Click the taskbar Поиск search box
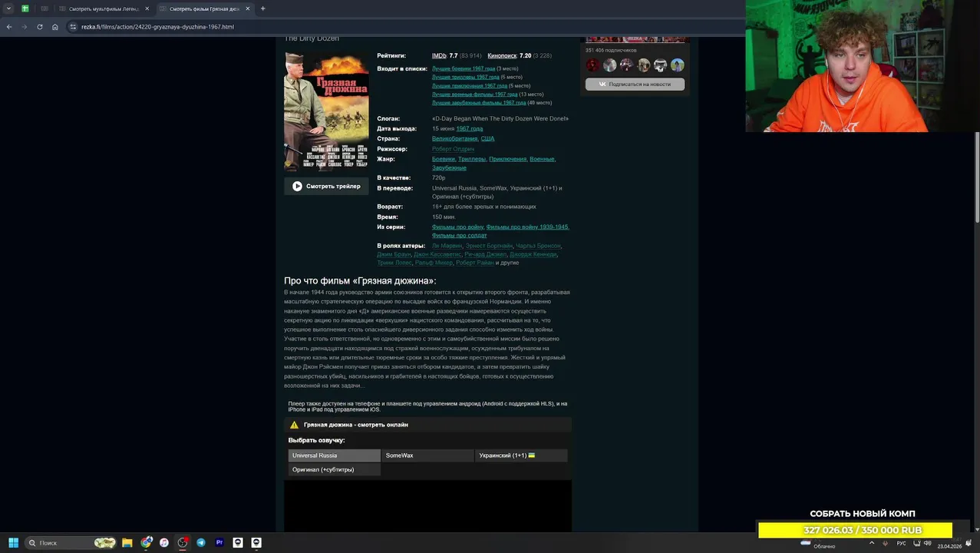The image size is (980, 553). click(71, 543)
